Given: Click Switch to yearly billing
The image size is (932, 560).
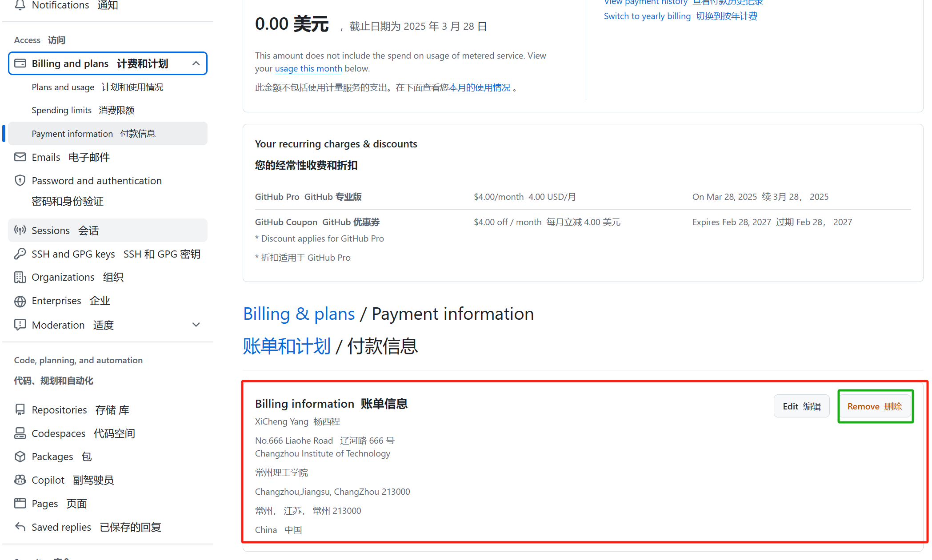Looking at the screenshot, I should (647, 16).
